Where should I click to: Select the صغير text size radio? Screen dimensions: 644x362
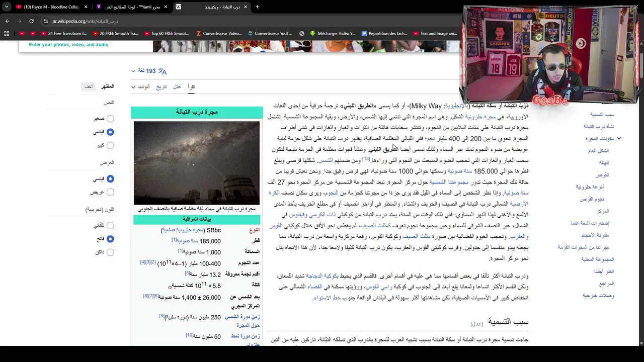110,119
